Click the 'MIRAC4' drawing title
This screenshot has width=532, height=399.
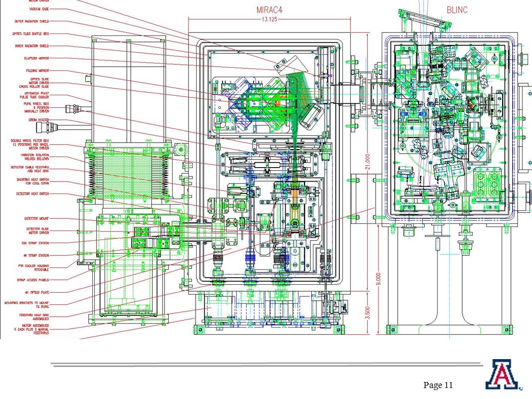coord(269,10)
